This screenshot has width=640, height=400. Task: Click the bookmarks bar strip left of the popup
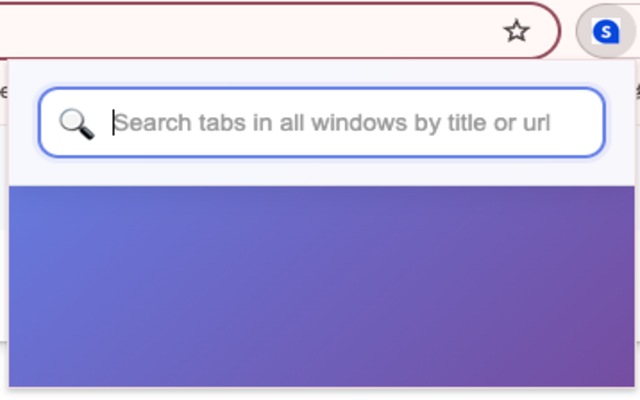3,92
